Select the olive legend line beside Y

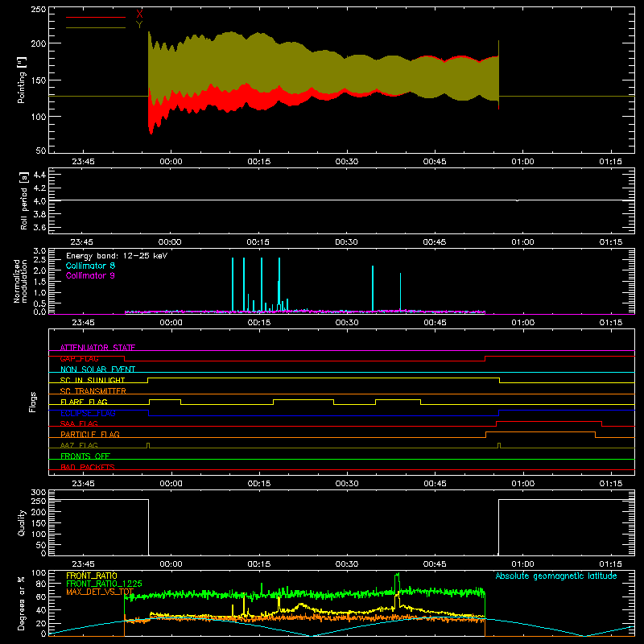(96, 28)
